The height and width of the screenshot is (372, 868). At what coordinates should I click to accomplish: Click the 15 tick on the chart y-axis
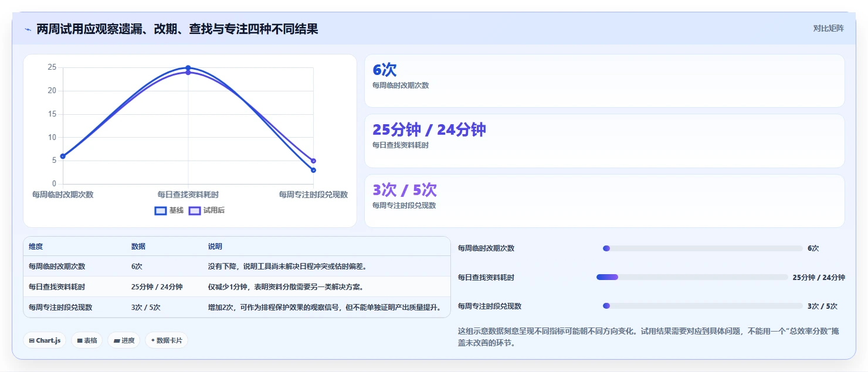click(x=52, y=114)
